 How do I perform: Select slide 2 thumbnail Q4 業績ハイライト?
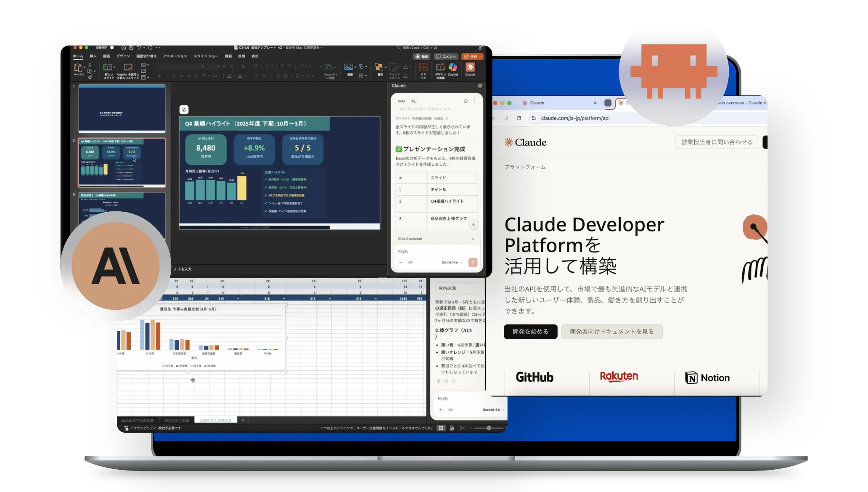point(122,162)
